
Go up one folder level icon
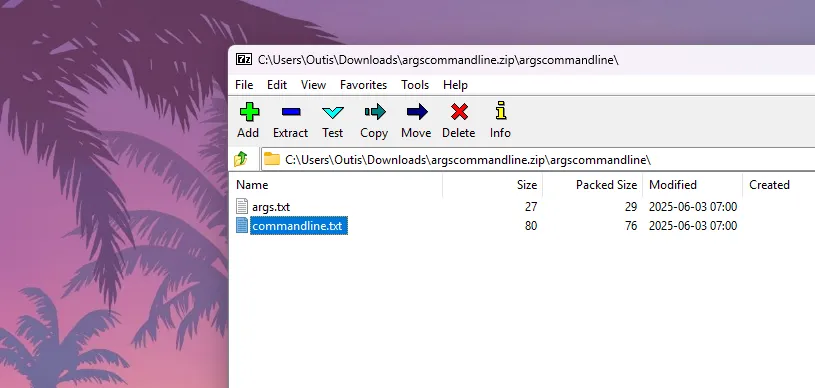[241, 159]
